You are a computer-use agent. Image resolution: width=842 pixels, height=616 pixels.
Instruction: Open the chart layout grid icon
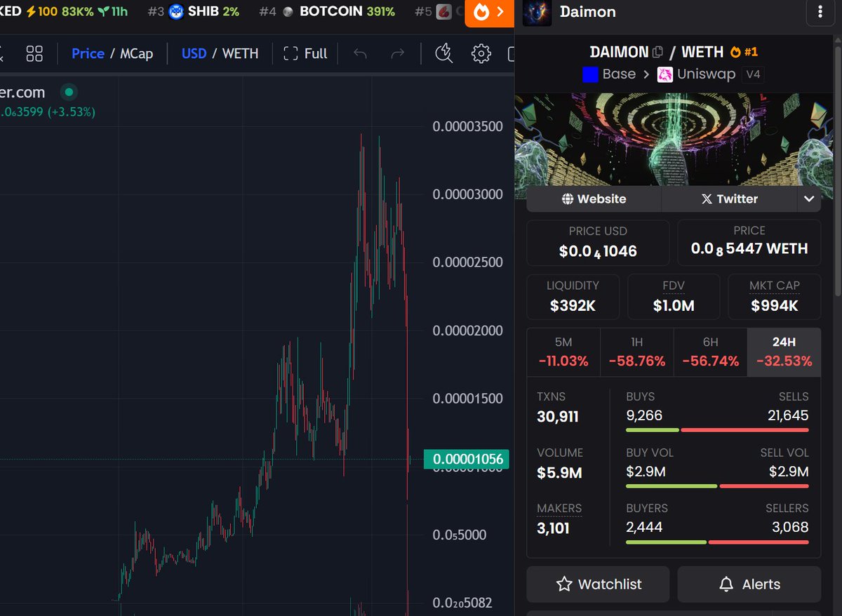34,53
